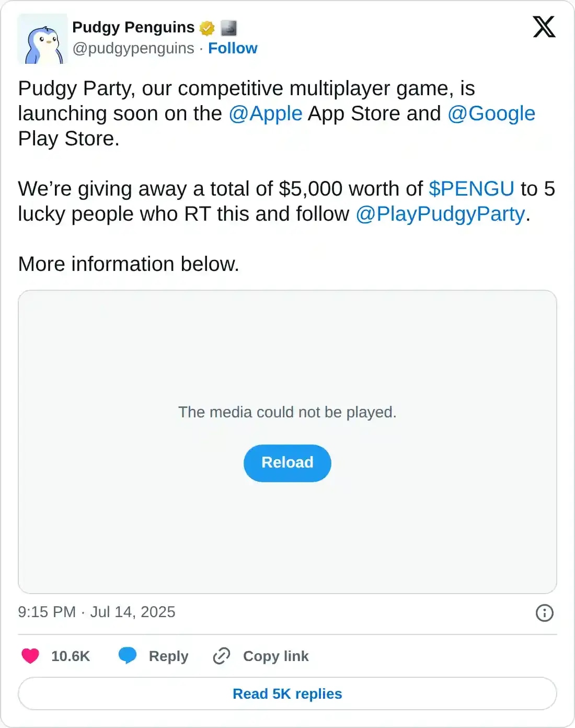The image size is (575, 728).
Task: Open the @Google mention link
Action: pyautogui.click(x=491, y=113)
